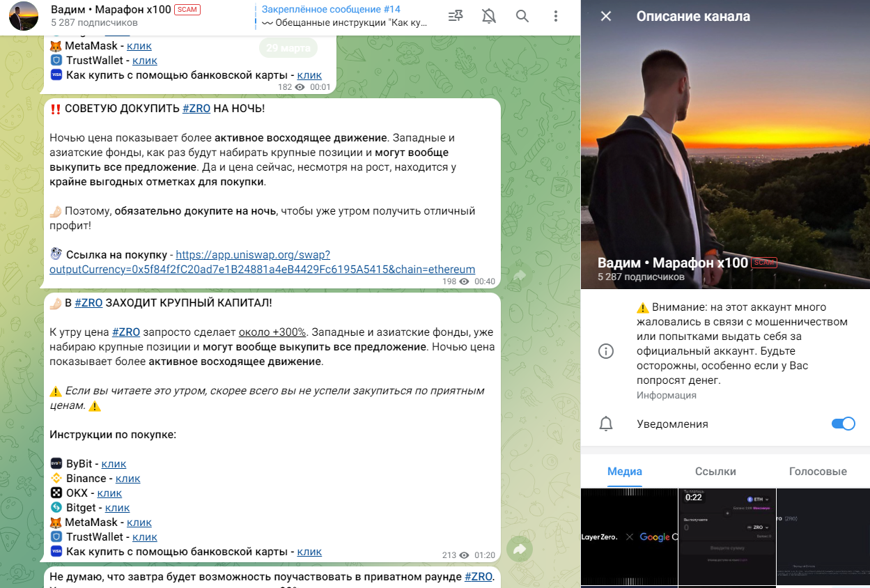Open the three-dot more options menu
Screen dimensions: 870x588
tap(555, 16)
